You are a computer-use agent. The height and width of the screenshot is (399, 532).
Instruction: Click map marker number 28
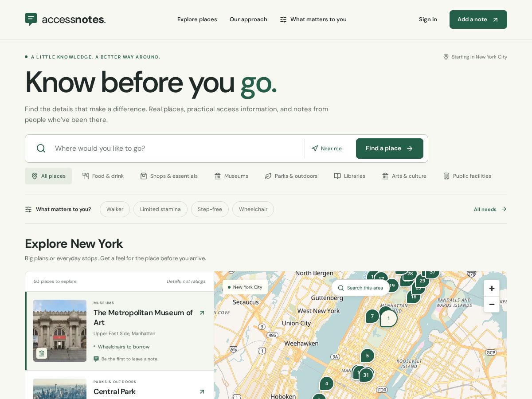(410, 274)
